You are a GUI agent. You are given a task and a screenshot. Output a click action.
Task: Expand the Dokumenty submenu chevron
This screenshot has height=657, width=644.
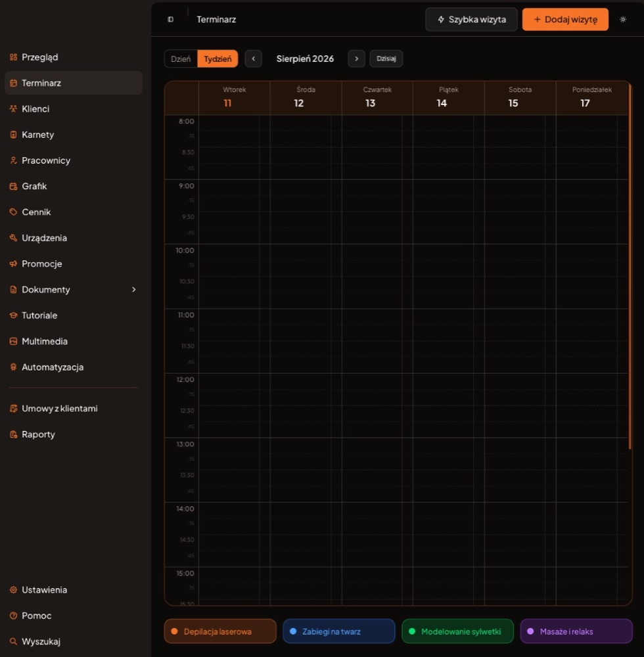(x=133, y=290)
